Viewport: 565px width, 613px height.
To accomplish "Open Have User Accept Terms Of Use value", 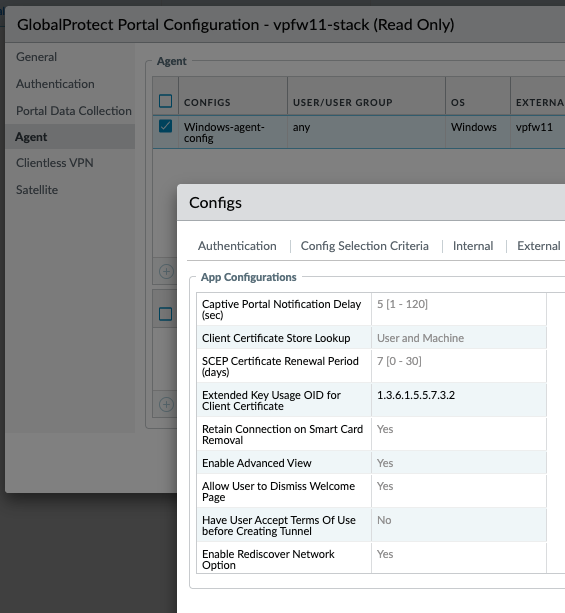I will [459, 525].
